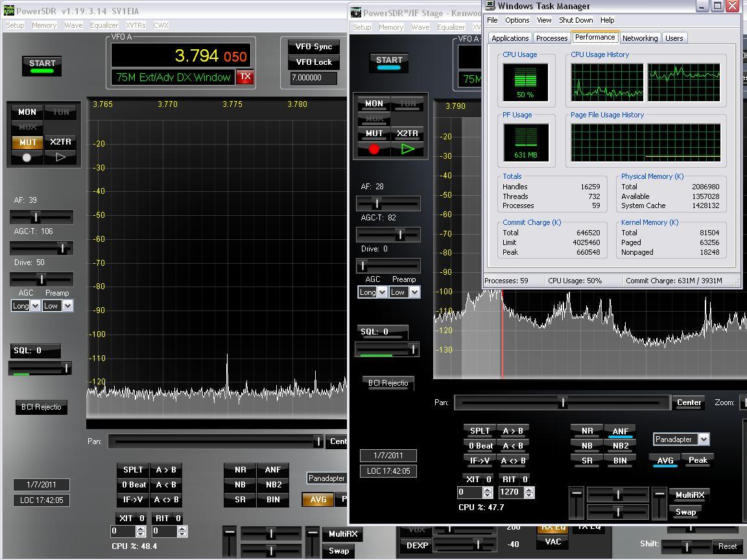
Task: Click the PowerSDR IF Stage title bar icon
Action: click(x=355, y=12)
